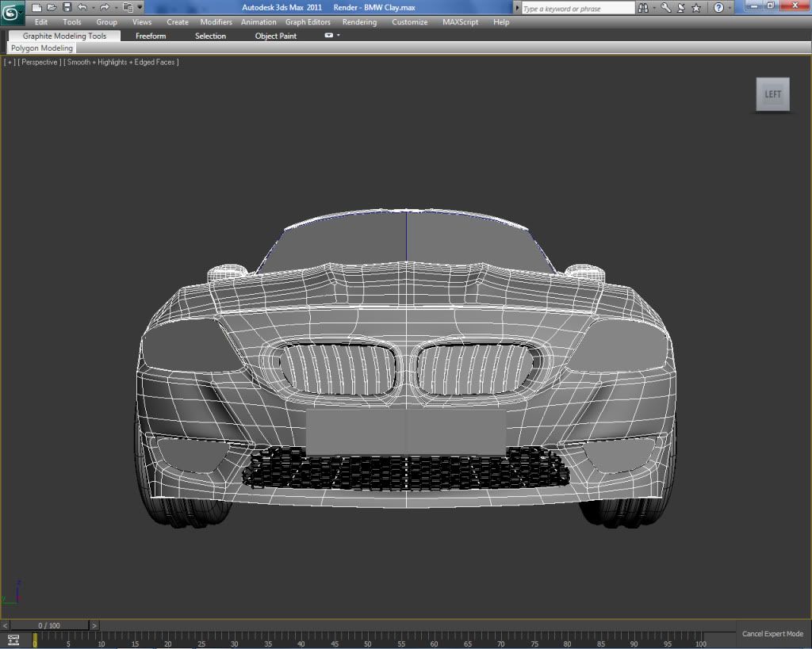
Task: Toggle the ribbon minimize button icon
Action: (x=329, y=35)
